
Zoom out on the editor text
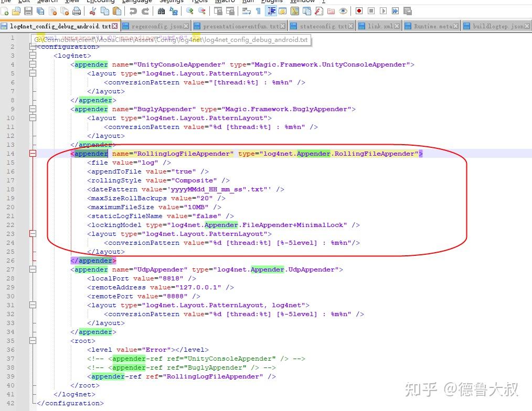click(x=202, y=11)
